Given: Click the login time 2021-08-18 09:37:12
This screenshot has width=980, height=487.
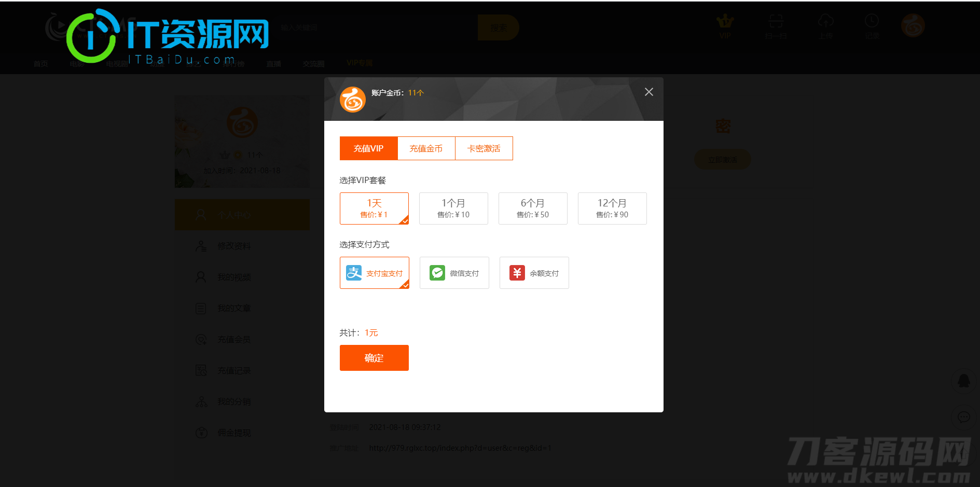Looking at the screenshot, I should (x=405, y=427).
